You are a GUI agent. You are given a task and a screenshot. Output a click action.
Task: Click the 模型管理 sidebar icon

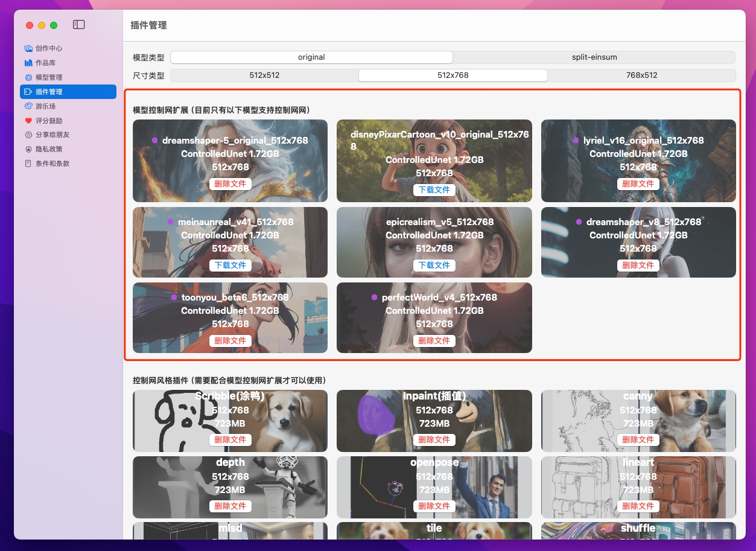[x=28, y=77]
